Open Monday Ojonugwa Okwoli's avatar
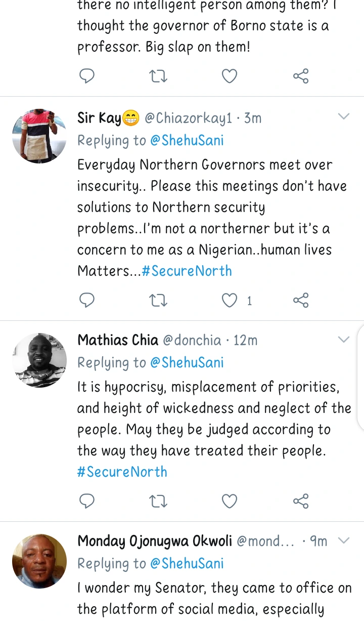The width and height of the screenshot is (364, 621). [x=39, y=561]
